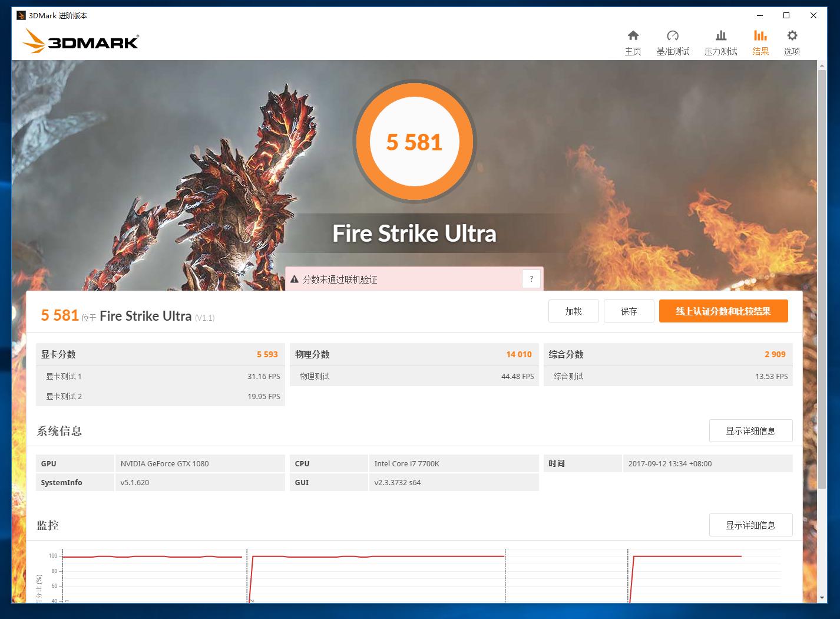Click the question mark help button
The width and height of the screenshot is (840, 619).
531,279
